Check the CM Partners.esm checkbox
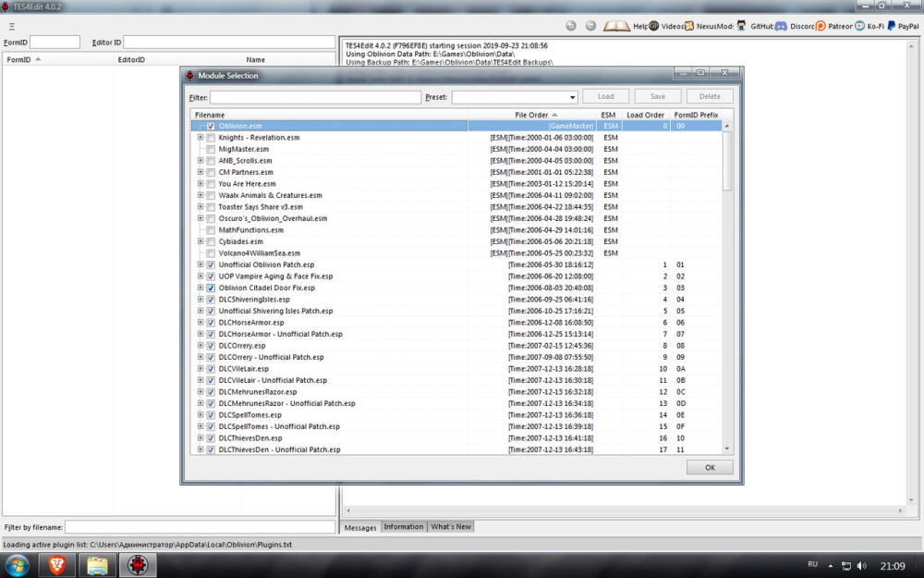924x578 pixels. pyautogui.click(x=211, y=172)
